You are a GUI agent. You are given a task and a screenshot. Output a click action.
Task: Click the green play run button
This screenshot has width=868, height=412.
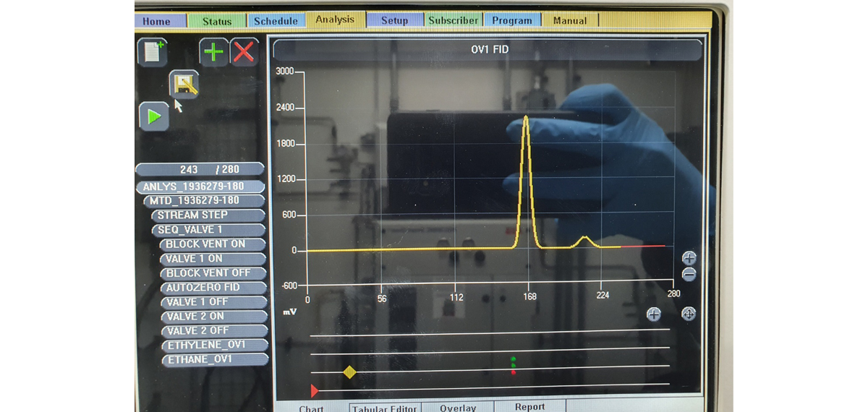tap(153, 116)
